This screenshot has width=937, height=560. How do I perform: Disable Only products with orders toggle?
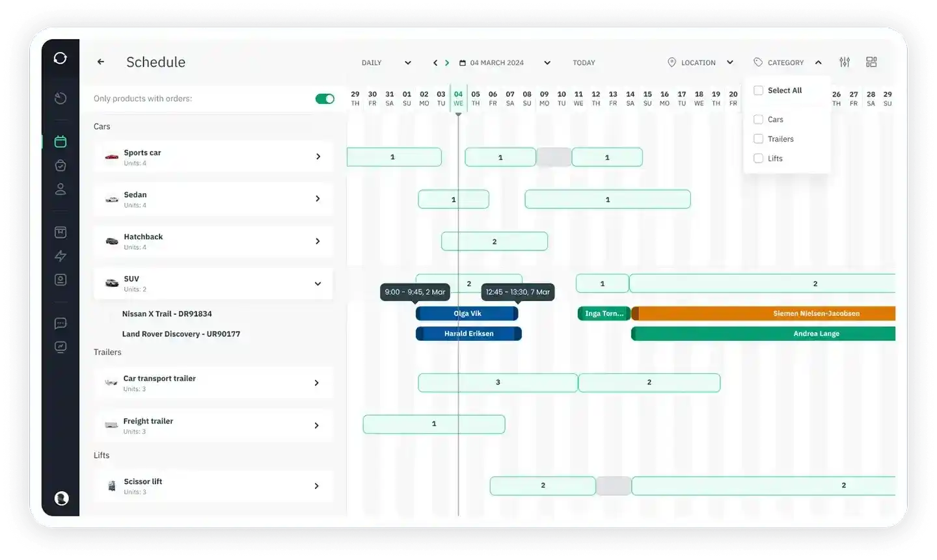tap(325, 99)
